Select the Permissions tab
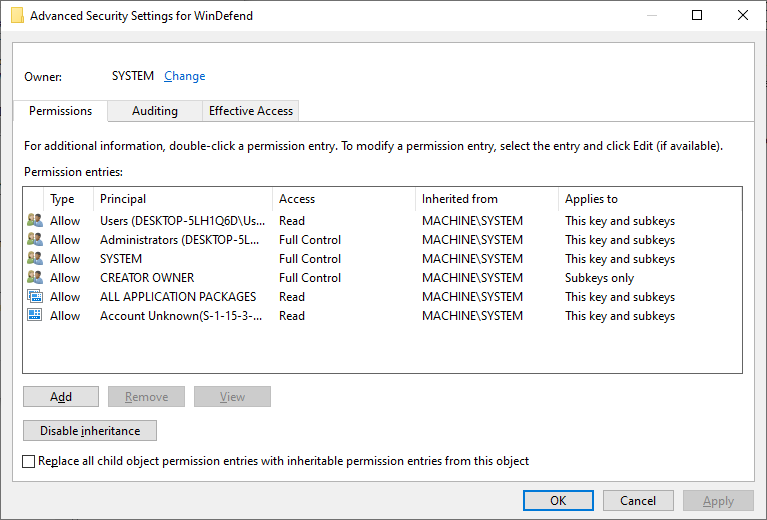Screen dimensions: 767x520 60,111
